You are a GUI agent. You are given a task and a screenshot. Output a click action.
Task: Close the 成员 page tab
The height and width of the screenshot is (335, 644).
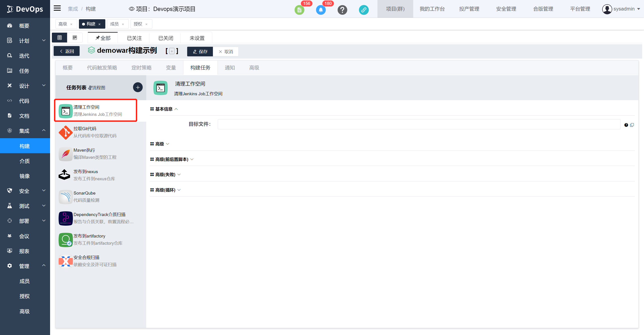click(x=123, y=24)
